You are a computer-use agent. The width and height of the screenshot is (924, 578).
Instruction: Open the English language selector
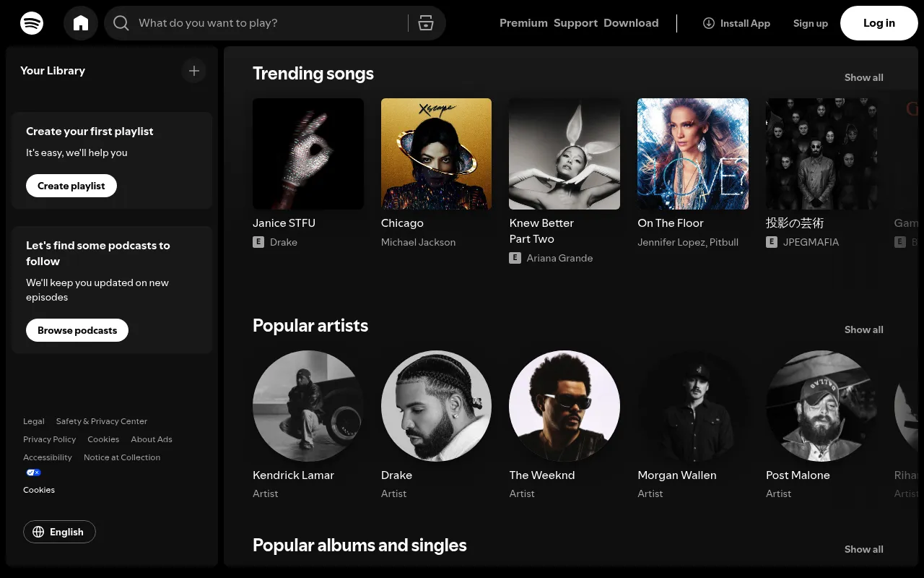pos(59,532)
